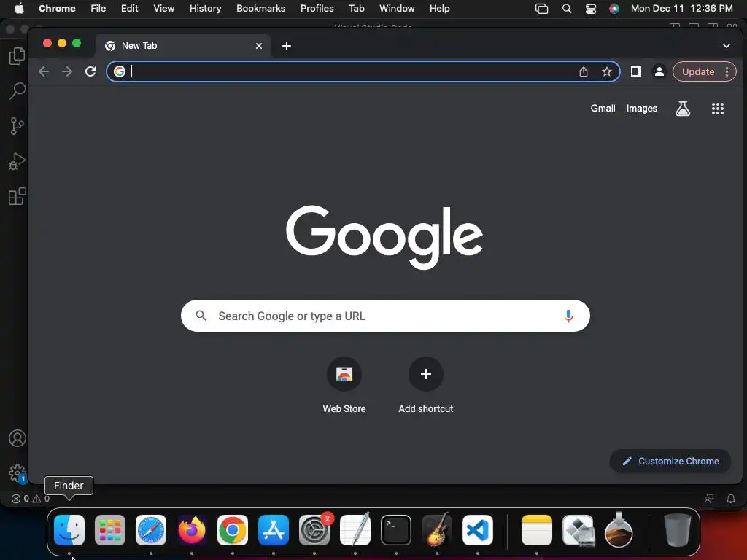Open the Gmail link
Viewport: 747px width, 560px height.
point(603,109)
